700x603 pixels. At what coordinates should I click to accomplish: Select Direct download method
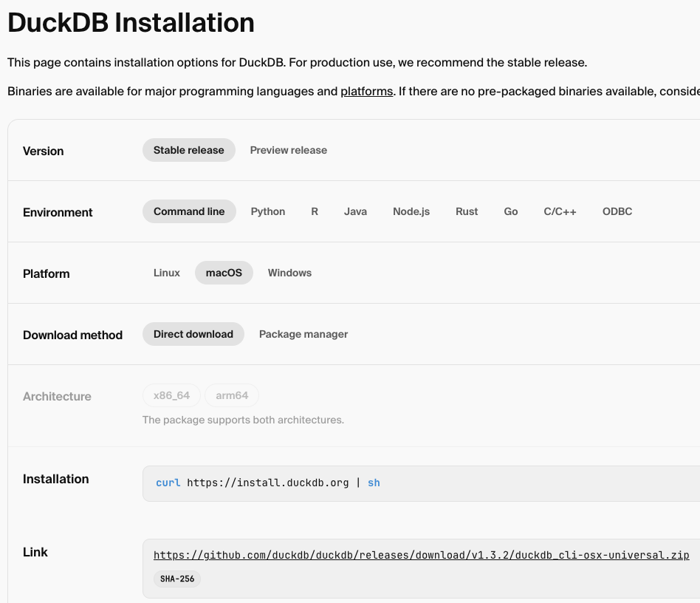coord(193,334)
